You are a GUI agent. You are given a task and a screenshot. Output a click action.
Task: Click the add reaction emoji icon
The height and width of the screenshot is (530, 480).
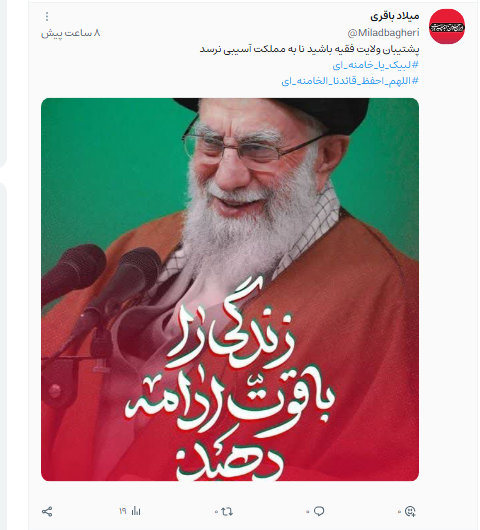pyautogui.click(x=410, y=511)
